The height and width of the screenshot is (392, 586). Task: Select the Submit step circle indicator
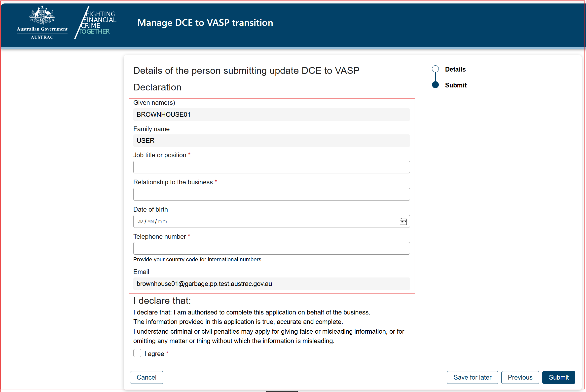tap(435, 85)
